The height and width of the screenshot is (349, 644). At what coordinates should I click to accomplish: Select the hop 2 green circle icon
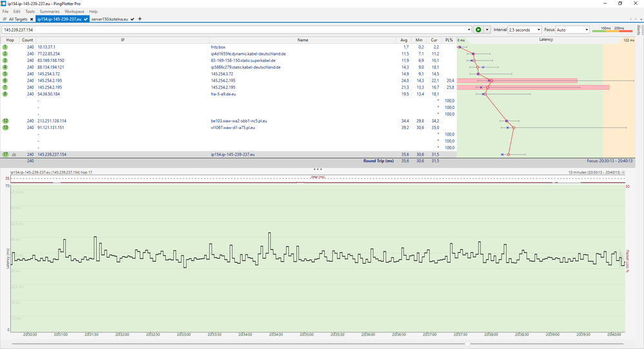click(5, 54)
